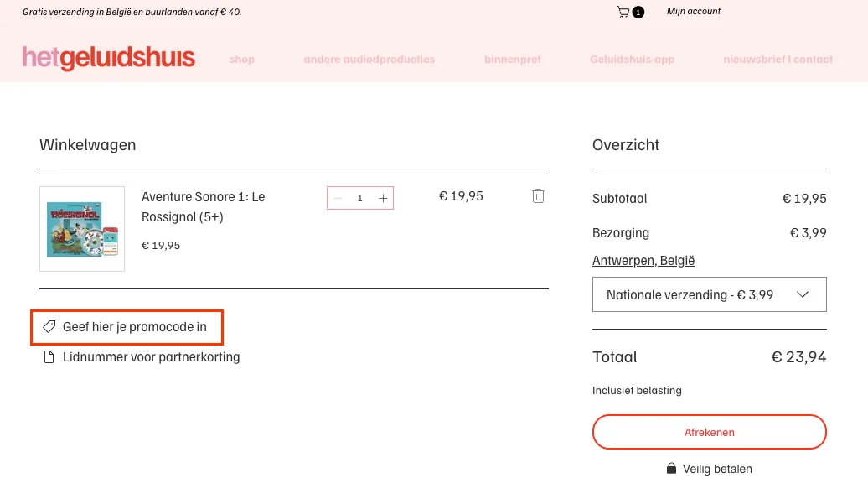Open the Geluidshuis-app menu item

click(633, 60)
